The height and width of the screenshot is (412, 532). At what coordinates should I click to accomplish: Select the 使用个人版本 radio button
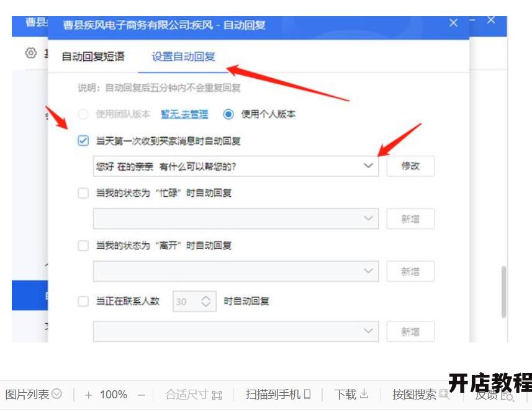pos(228,114)
